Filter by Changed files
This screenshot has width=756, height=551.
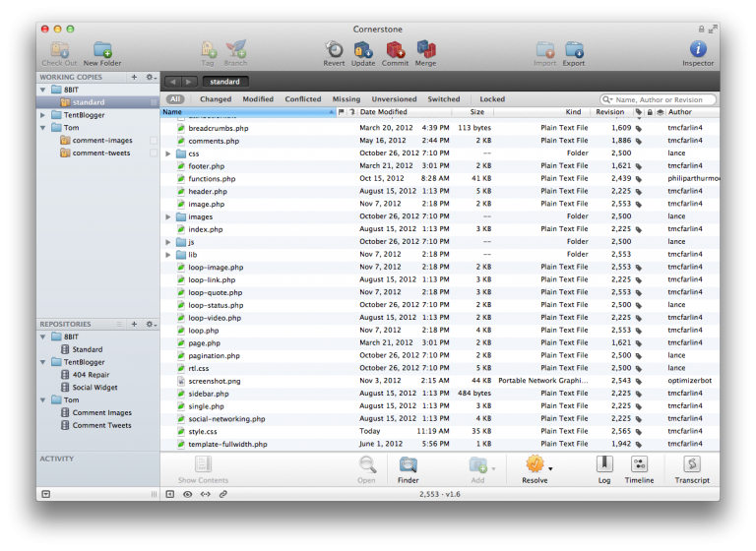[x=216, y=99]
